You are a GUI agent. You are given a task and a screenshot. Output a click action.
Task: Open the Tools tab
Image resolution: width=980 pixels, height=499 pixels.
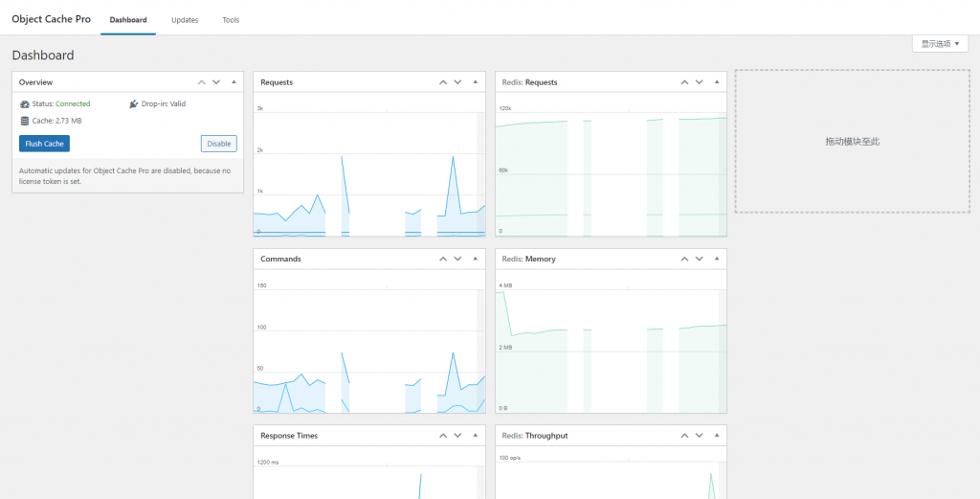click(231, 20)
